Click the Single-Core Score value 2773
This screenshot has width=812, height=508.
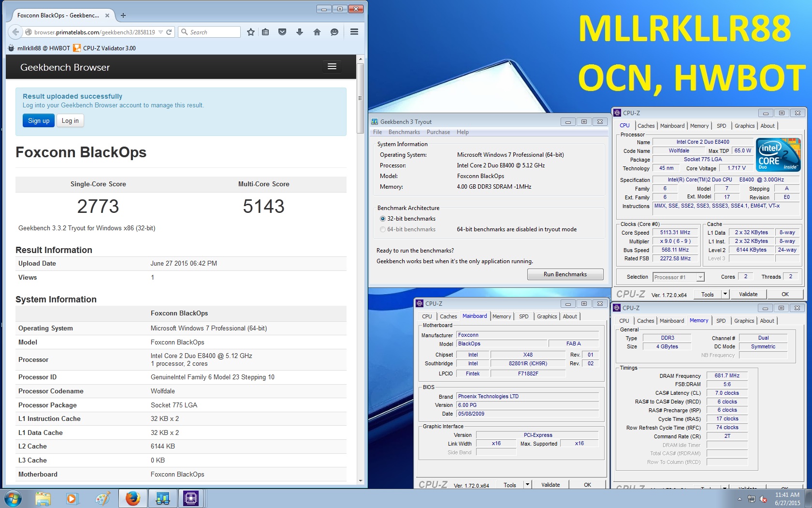(98, 207)
